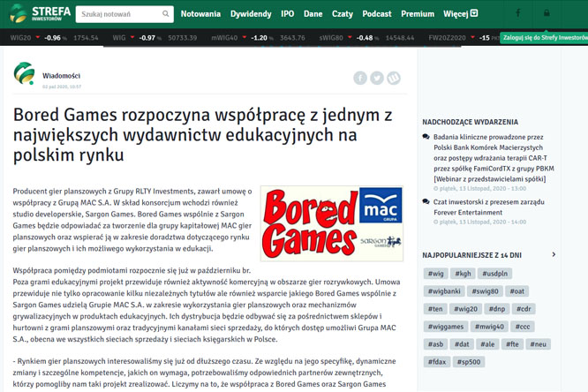The image size is (588, 392).
Task: Select the #dat tag
Action: pos(462,344)
